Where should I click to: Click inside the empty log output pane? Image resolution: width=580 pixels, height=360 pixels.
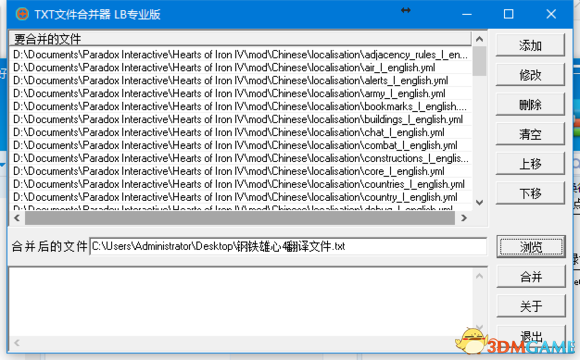[x=240, y=302]
